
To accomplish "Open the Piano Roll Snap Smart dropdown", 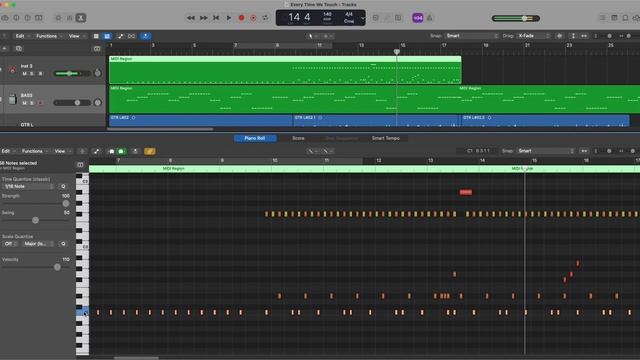I will click(546, 151).
